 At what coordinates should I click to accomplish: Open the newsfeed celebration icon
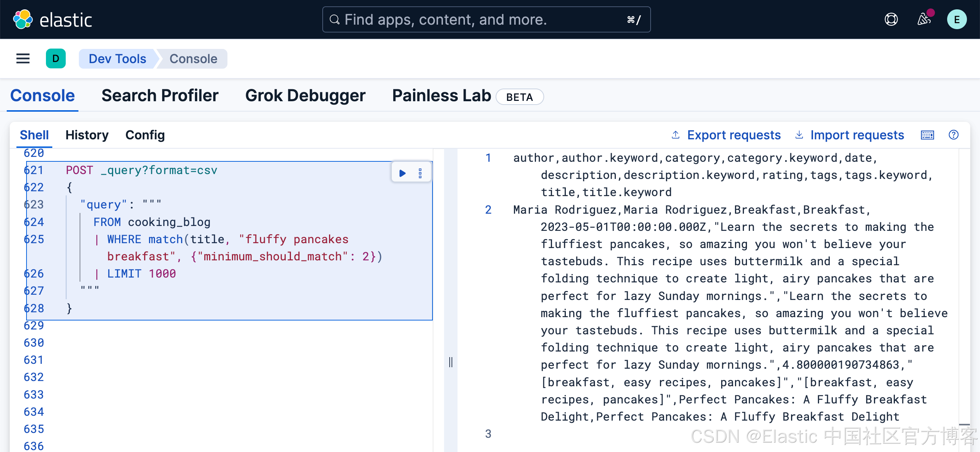point(924,19)
